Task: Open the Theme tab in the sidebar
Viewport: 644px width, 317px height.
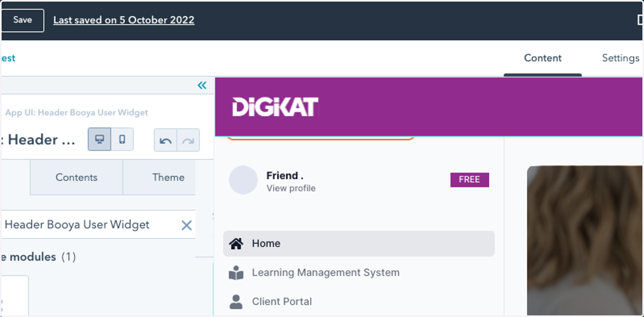Action: click(x=159, y=177)
